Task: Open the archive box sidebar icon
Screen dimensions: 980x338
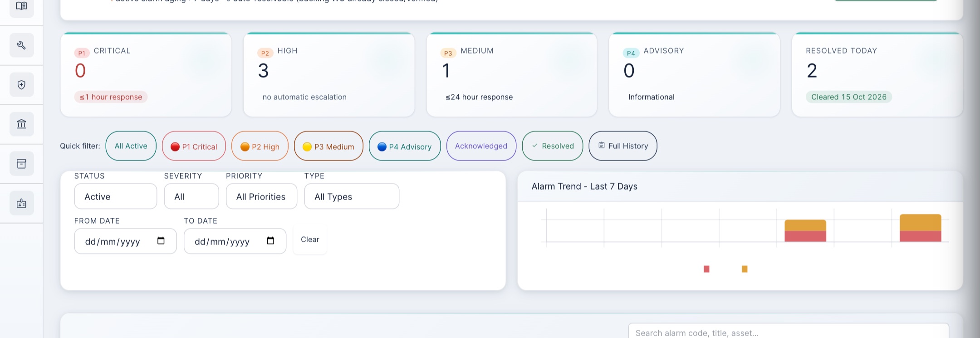Action: point(21,163)
